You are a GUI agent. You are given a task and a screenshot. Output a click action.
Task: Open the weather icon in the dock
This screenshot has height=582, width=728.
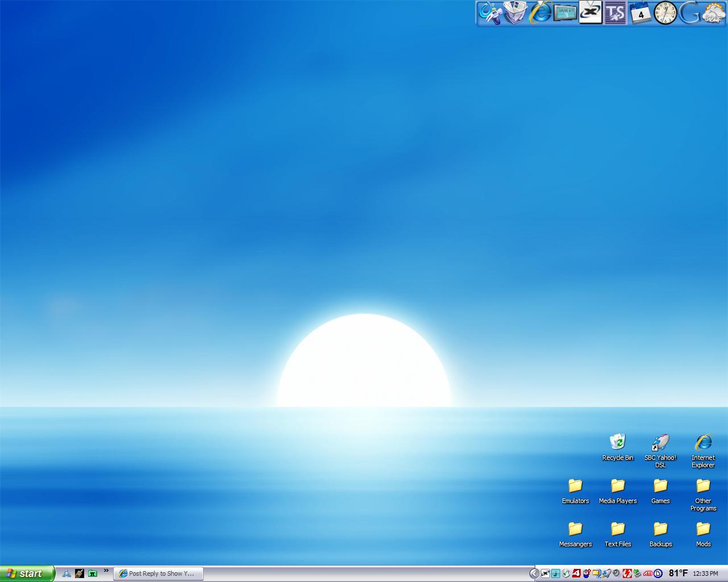click(x=714, y=13)
